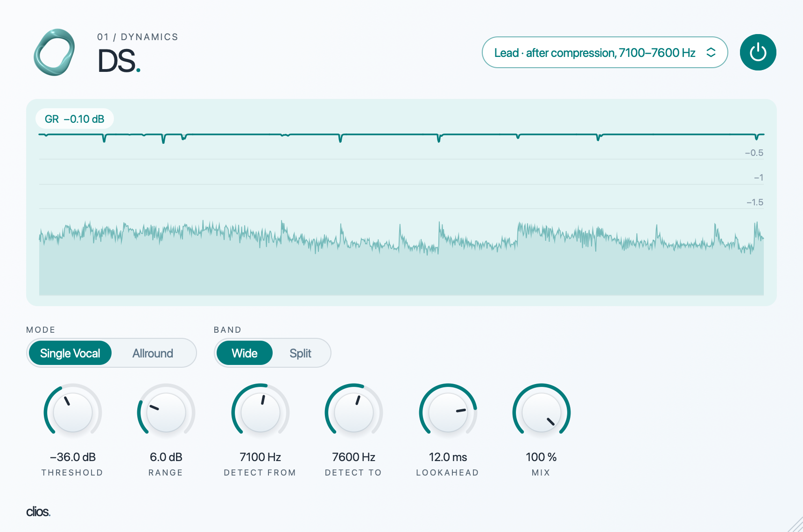The height and width of the screenshot is (532, 803).
Task: Click the −36.0 dB threshold value field
Action: (73, 457)
